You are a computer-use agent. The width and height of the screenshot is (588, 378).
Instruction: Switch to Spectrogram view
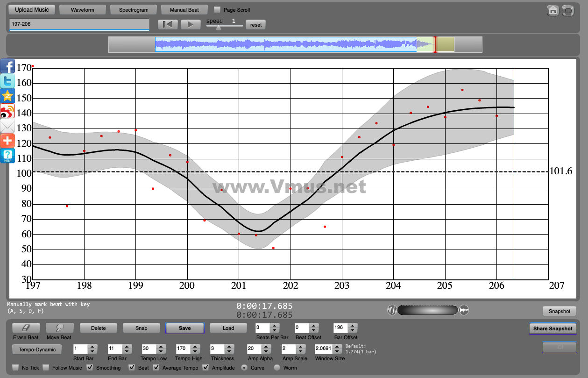(134, 9)
